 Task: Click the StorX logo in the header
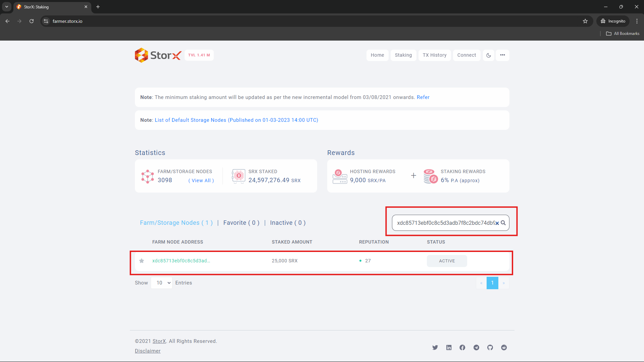pos(158,55)
